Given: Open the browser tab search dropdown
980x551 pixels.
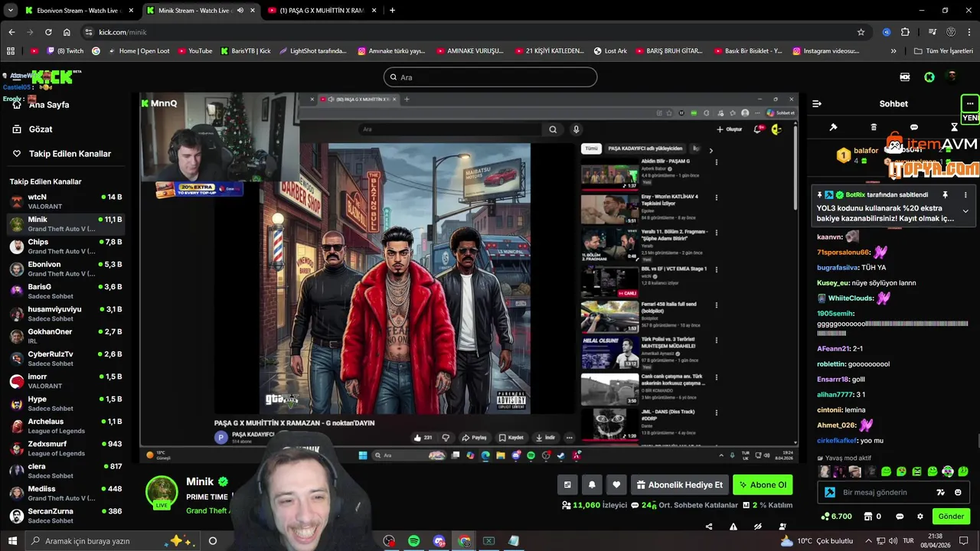Looking at the screenshot, I should click(10, 11).
